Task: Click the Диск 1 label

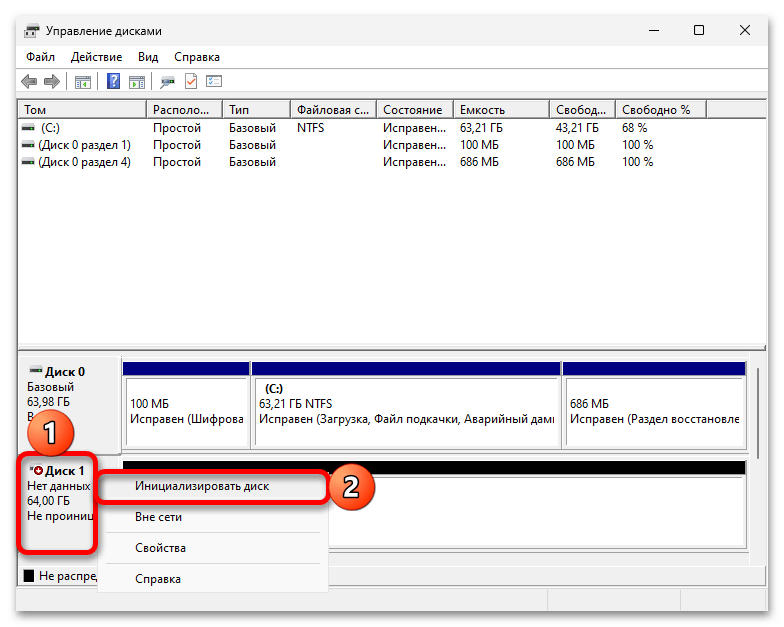Action: pos(65,471)
